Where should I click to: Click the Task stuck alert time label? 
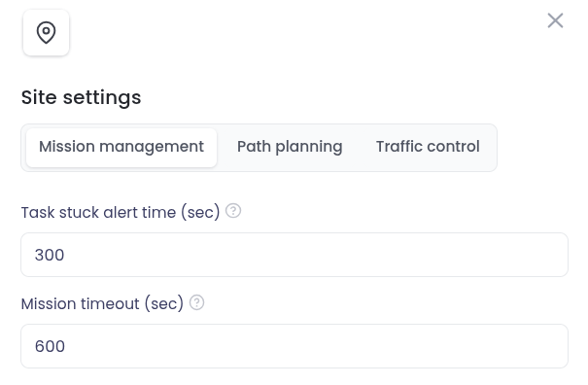121,212
